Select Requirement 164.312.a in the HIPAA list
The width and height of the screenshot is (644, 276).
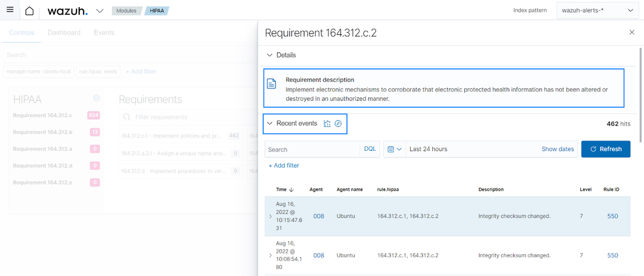point(43,149)
